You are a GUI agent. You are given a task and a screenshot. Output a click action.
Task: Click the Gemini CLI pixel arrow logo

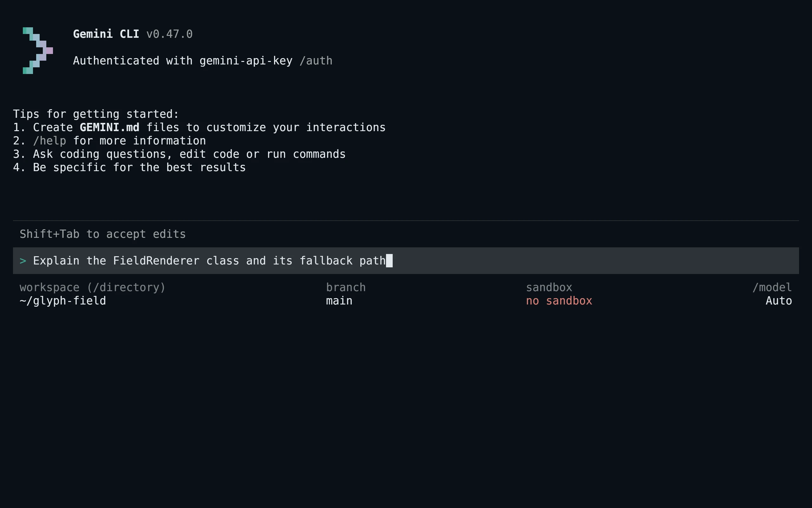[38, 51]
